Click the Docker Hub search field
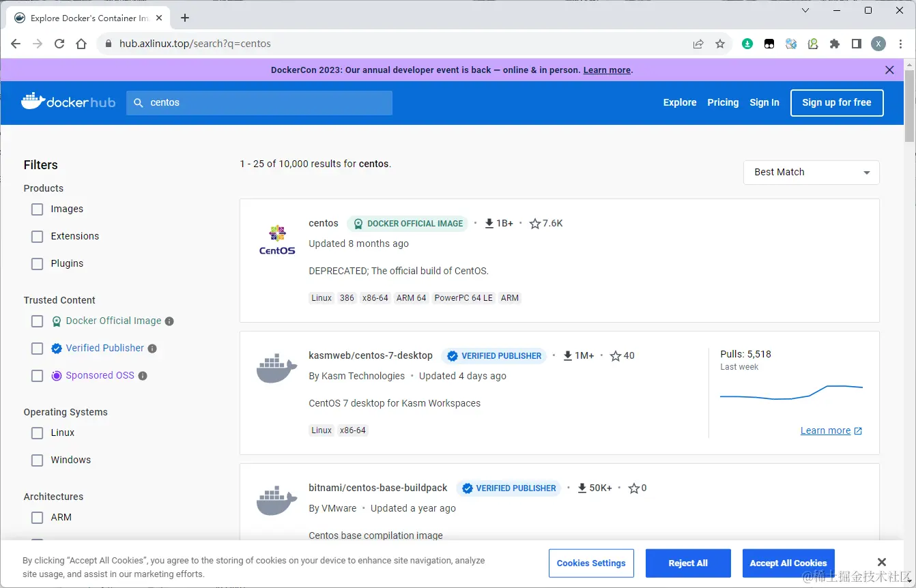This screenshot has height=588, width=916. (259, 103)
